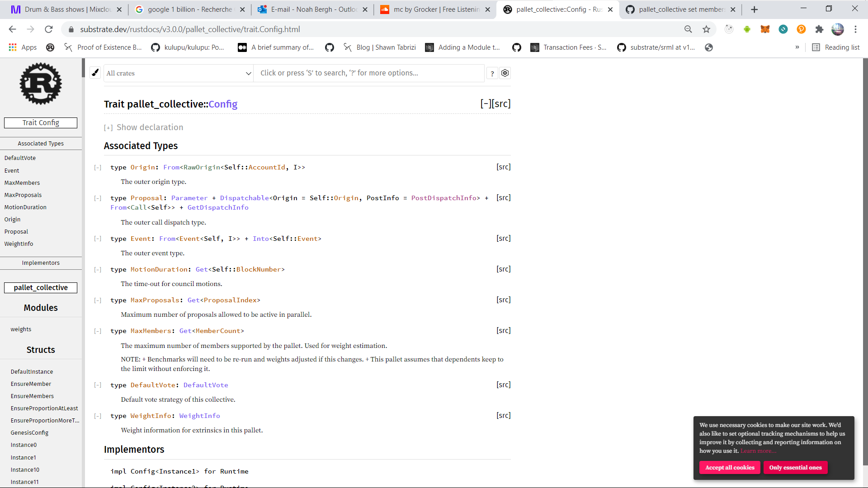
Task: Collapse all docs with [-] toggle
Action: (486, 103)
